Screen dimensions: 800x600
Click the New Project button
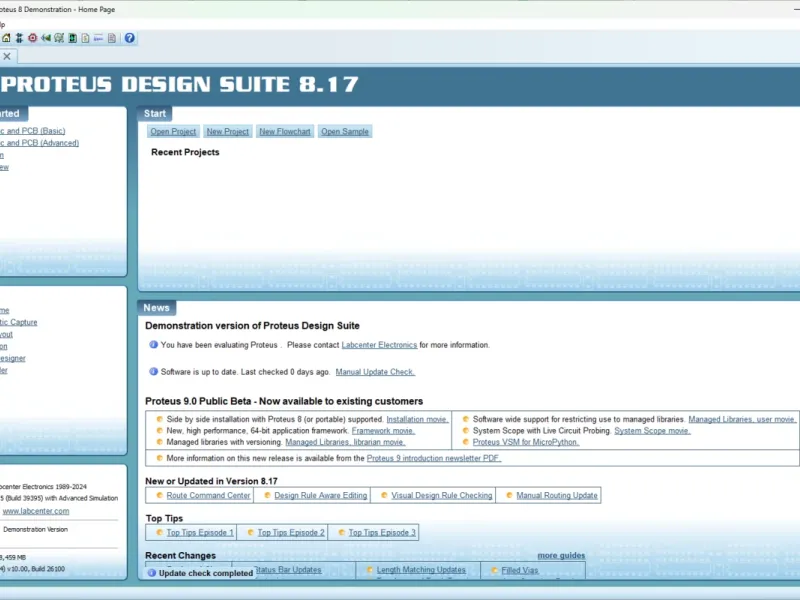[x=228, y=132]
